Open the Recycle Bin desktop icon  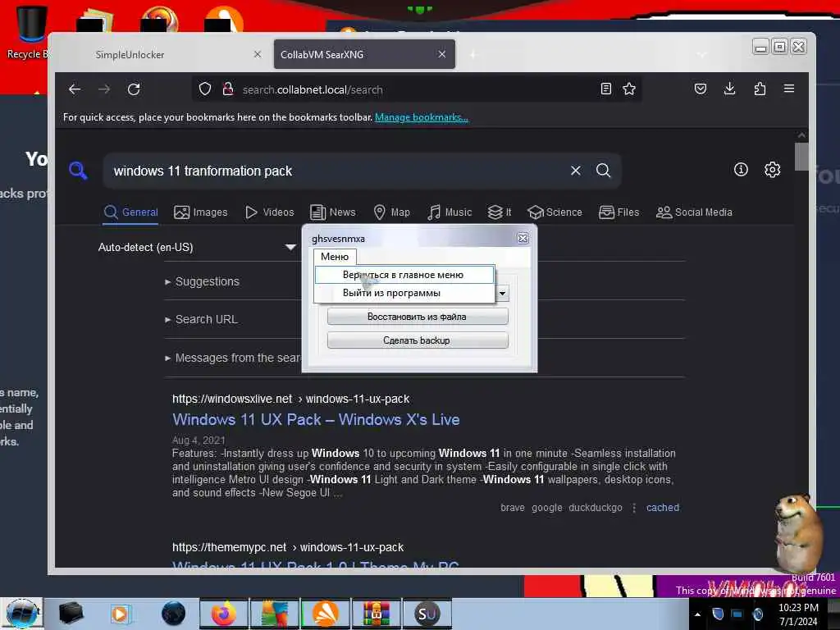[x=30, y=32]
